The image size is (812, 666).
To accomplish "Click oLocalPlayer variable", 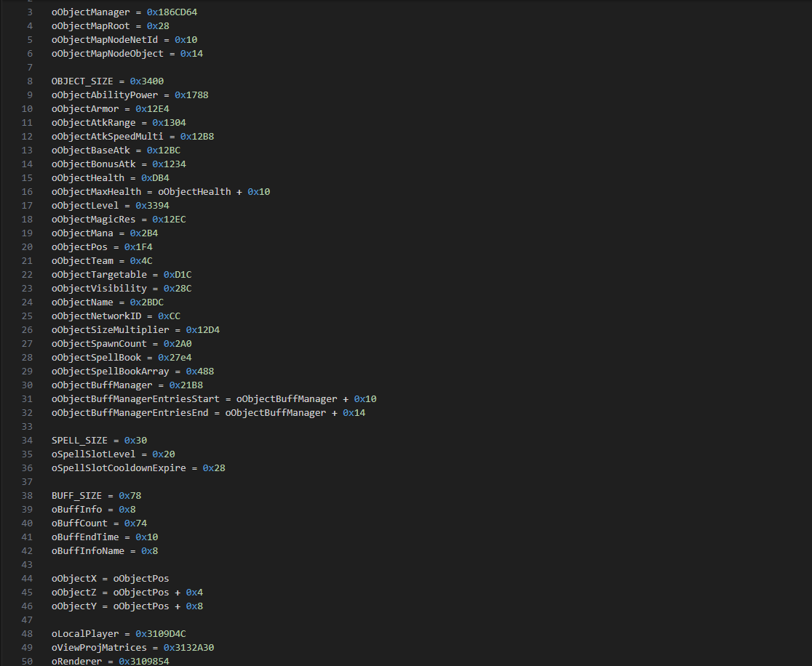I will 85,634.
